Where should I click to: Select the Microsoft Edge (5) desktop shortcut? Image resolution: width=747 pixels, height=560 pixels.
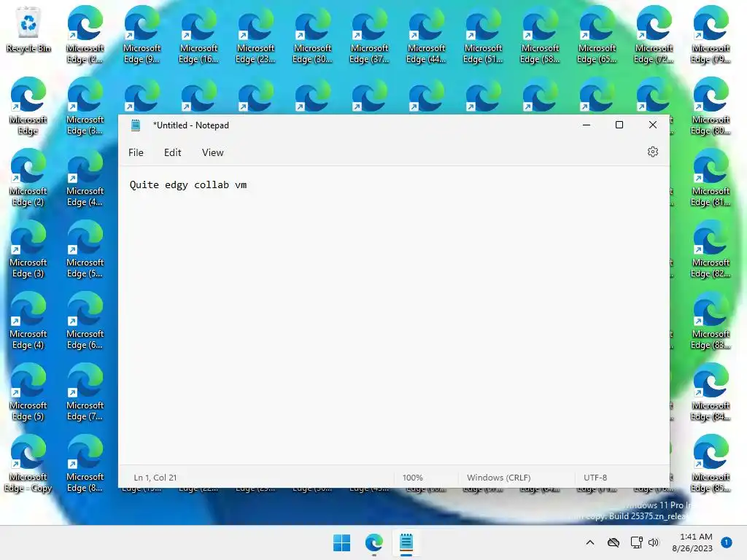pos(28,392)
